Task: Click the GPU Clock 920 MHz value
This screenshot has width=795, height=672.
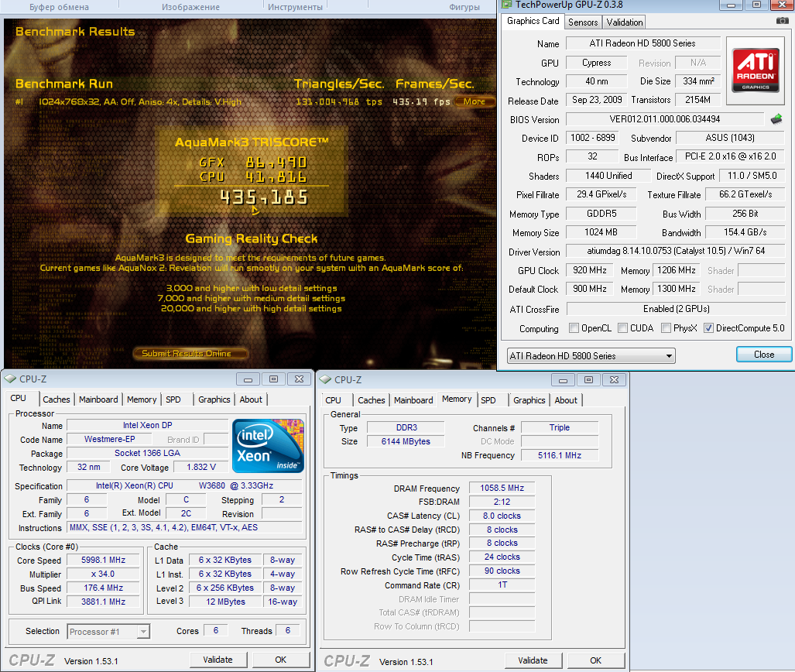Action: coord(590,270)
